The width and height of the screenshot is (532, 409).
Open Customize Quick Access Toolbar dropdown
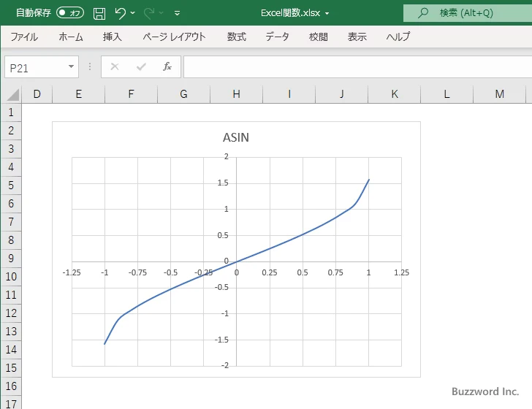pyautogui.click(x=177, y=13)
